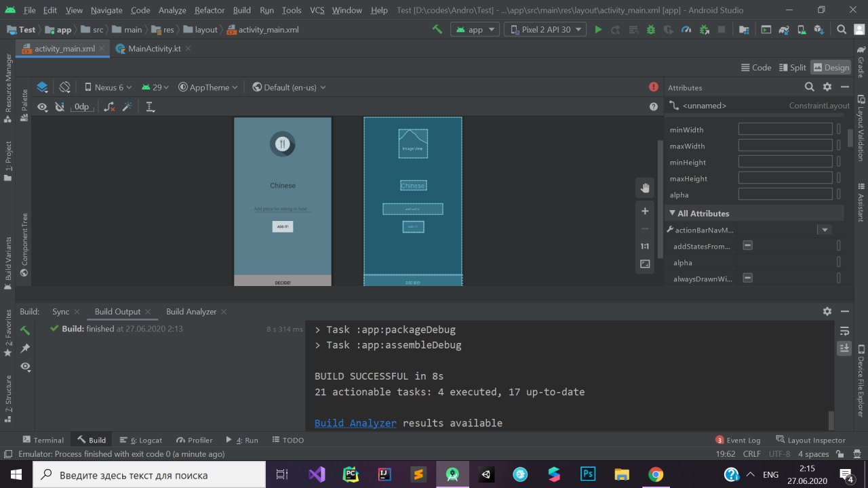Zoom in on the design surface
Image resolution: width=868 pixels, height=488 pixels.
[x=645, y=211]
